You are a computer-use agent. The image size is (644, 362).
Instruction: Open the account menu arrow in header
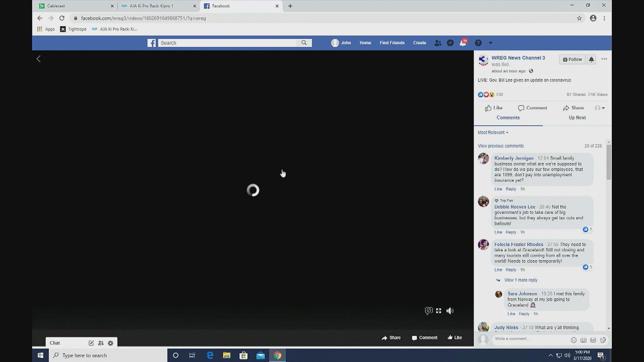[x=490, y=43]
